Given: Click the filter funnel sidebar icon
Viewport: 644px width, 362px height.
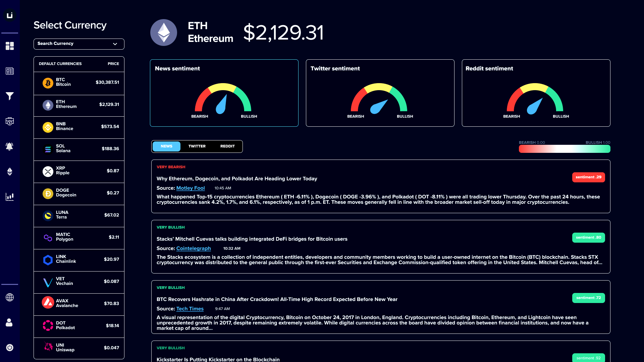Looking at the screenshot, I should point(10,96).
